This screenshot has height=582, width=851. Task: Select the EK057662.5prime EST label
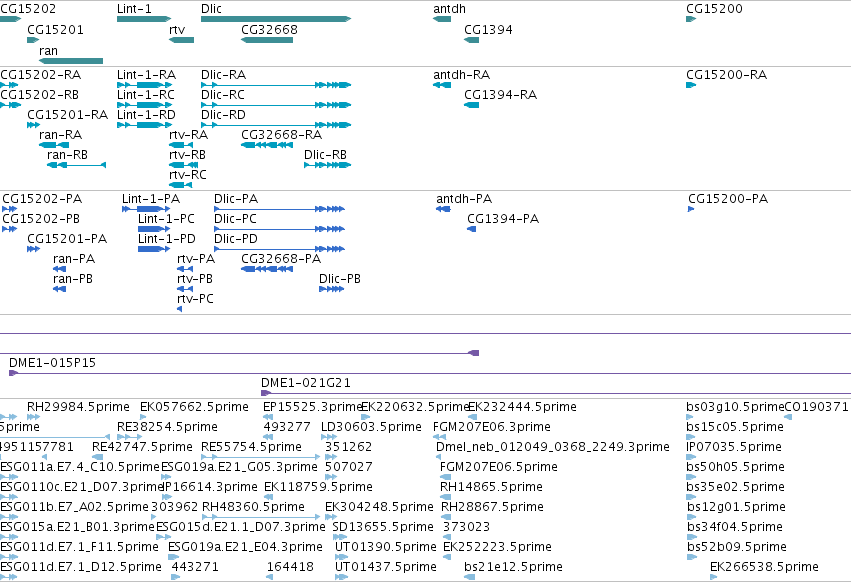194,407
